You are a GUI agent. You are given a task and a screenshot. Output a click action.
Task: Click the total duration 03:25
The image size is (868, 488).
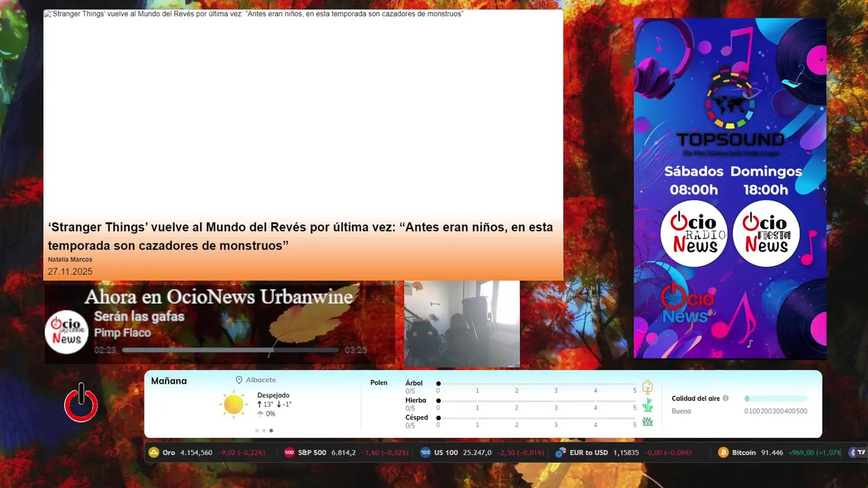click(x=356, y=350)
